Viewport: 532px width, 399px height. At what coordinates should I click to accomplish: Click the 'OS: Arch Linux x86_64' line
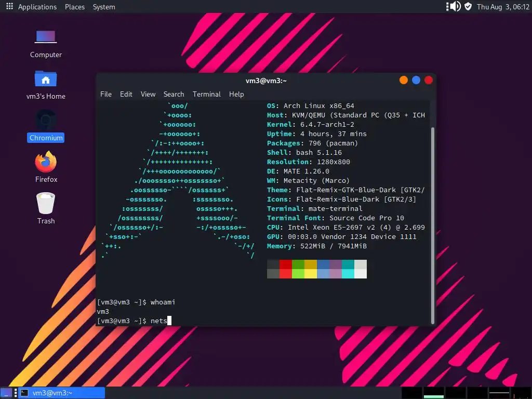[311, 106]
